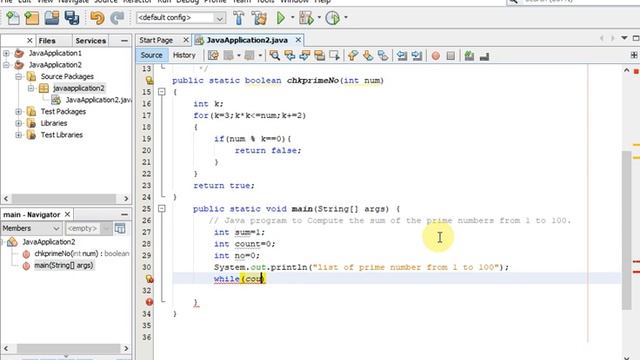Run the project with the green arrow
The height and width of the screenshot is (360, 640).
[x=281, y=18]
